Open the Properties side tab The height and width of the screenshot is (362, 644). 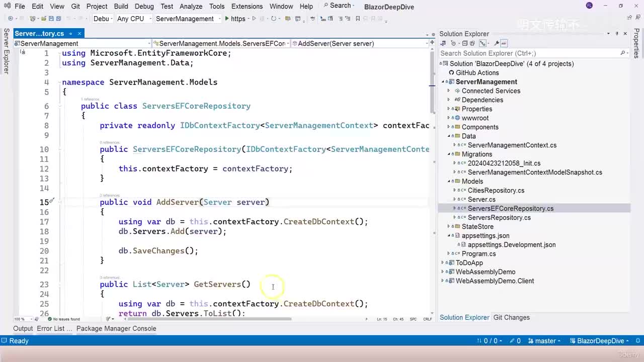click(637, 43)
